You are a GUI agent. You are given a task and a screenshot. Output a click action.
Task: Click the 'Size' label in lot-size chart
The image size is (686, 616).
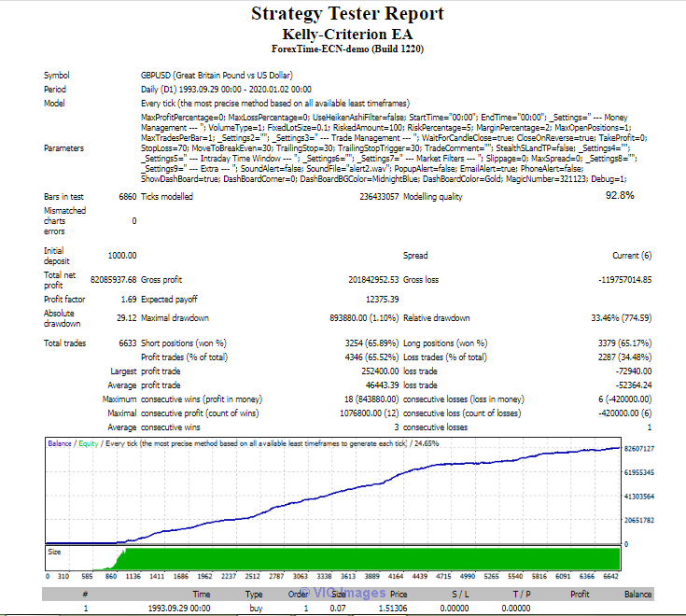pyautogui.click(x=54, y=553)
